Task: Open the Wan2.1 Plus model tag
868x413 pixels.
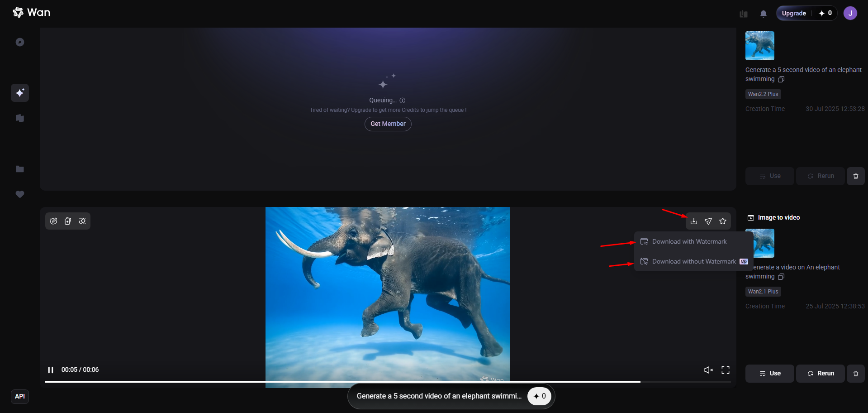Action: [x=763, y=291]
